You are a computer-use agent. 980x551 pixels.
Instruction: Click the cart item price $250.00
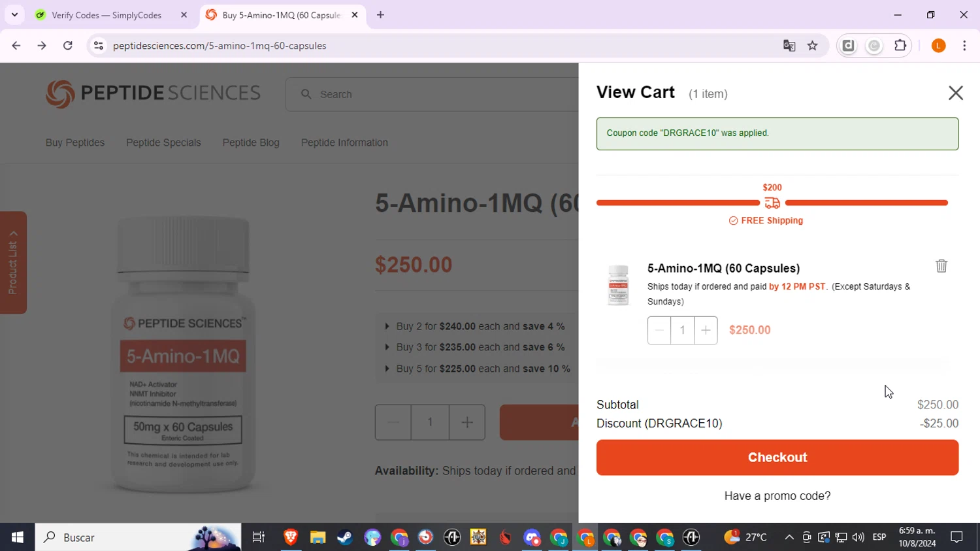750,330
